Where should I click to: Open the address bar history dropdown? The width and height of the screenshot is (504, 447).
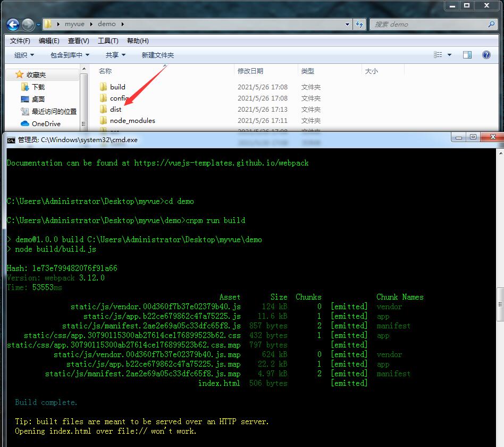[347, 24]
